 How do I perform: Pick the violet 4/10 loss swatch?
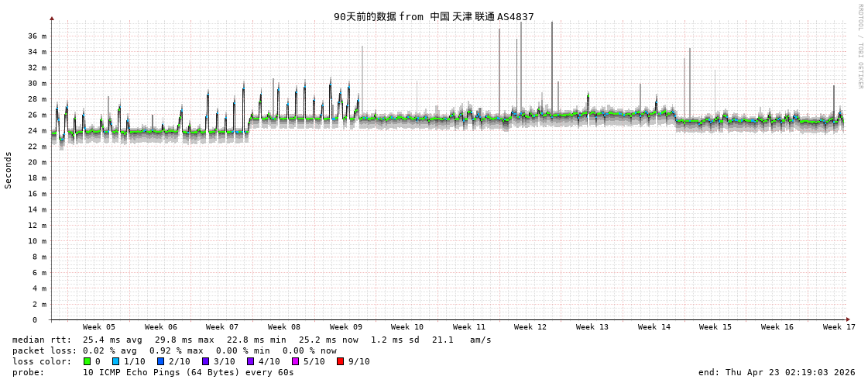[250, 361]
